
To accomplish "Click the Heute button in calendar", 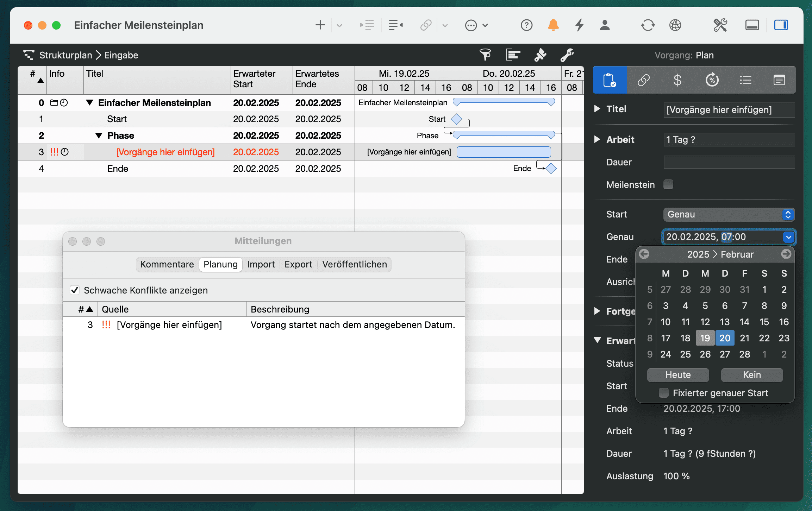I will [678, 375].
